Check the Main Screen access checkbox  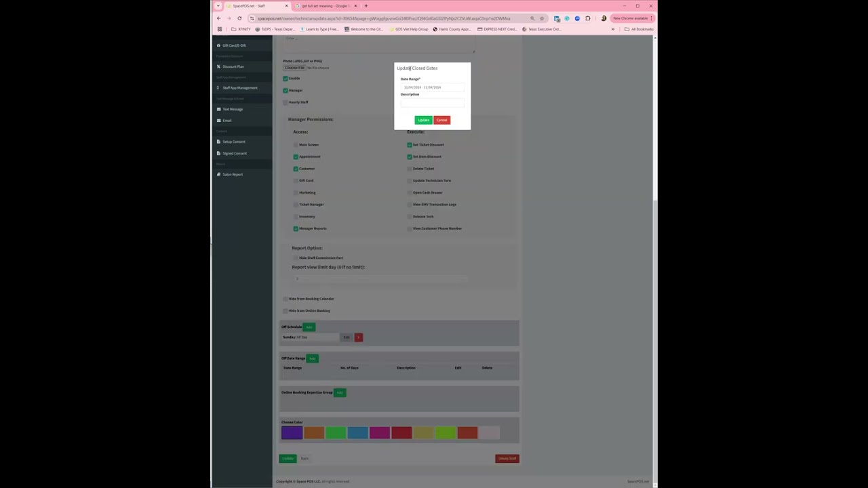[x=296, y=145]
